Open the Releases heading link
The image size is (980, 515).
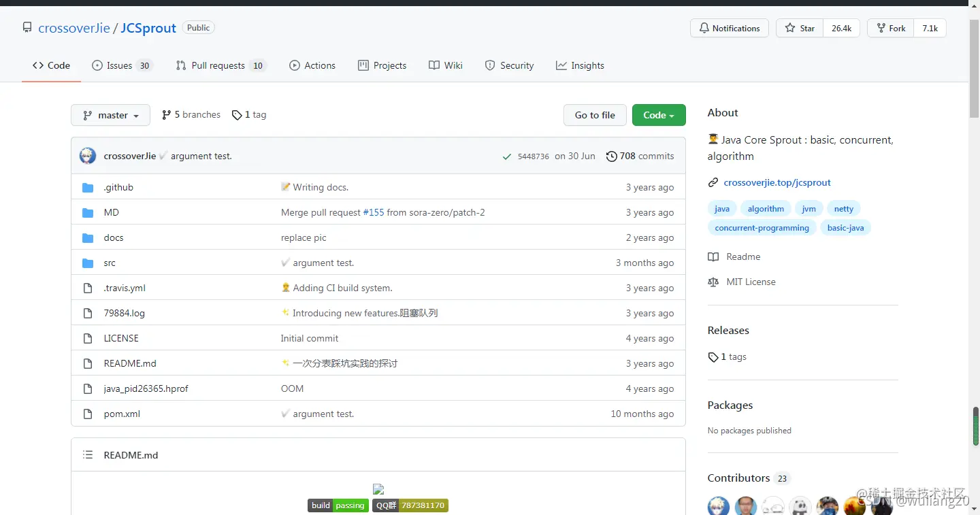pos(728,331)
